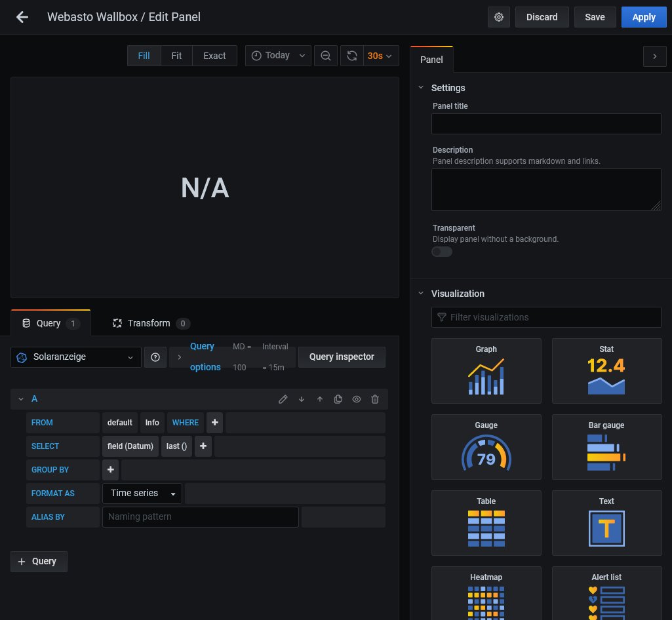Screen dimensions: 672x620
Task: Select the Fit view mode option
Action: pyautogui.click(x=176, y=56)
